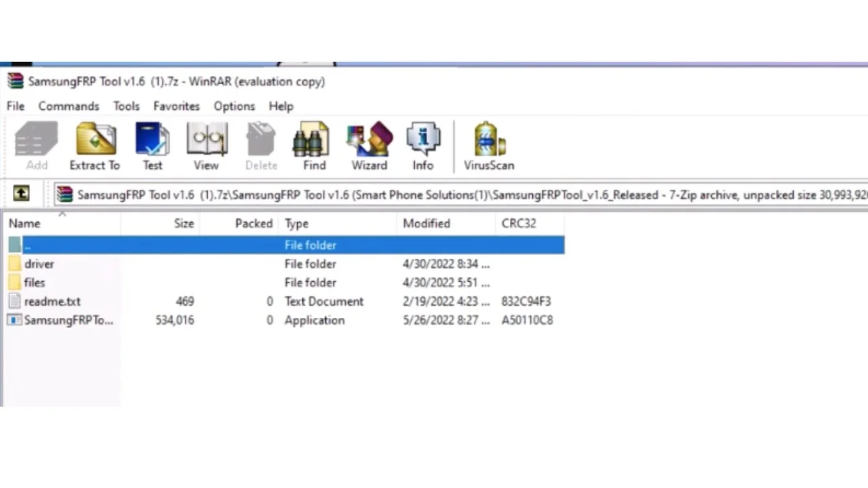Click 'File folder' type in driver row
The image size is (868, 488).
pyautogui.click(x=311, y=264)
